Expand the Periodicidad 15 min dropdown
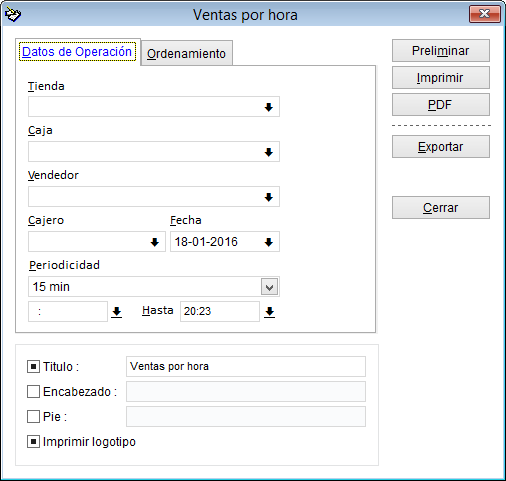The image size is (506, 481). click(x=269, y=287)
